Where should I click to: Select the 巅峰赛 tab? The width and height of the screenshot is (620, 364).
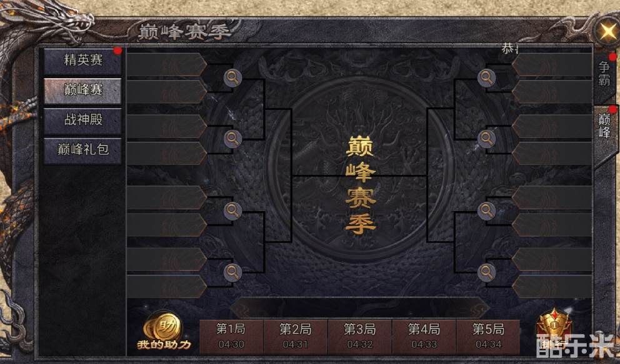coord(82,91)
